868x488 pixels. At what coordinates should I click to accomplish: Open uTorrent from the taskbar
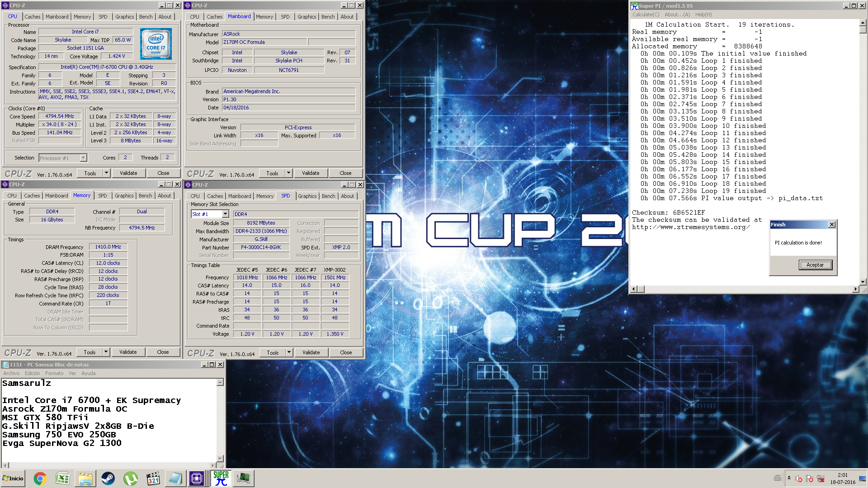coord(130,479)
